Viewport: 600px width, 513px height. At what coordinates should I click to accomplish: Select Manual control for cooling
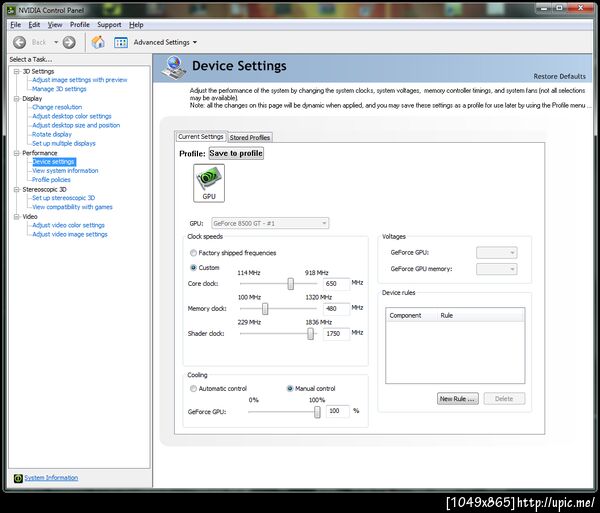pos(290,389)
